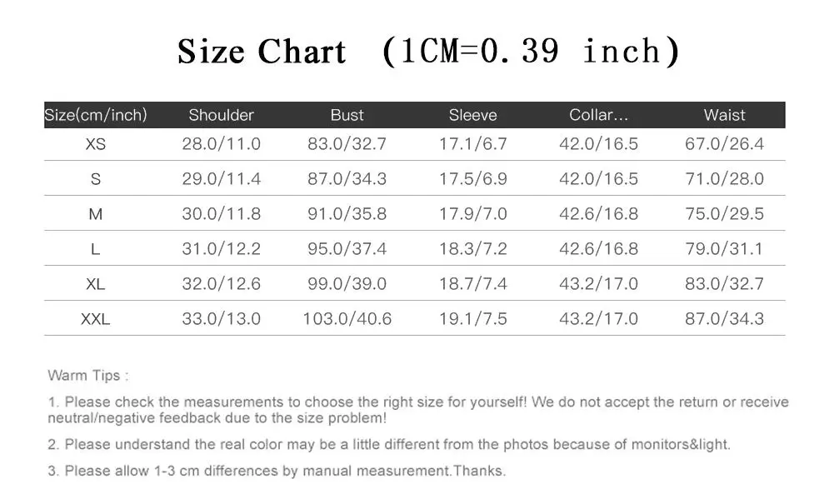Click the Sleeve column header

(x=473, y=115)
